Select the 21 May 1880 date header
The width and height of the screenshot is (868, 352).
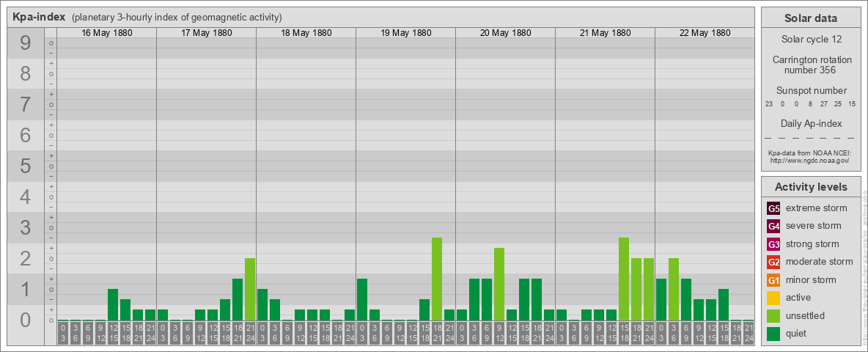pos(605,33)
